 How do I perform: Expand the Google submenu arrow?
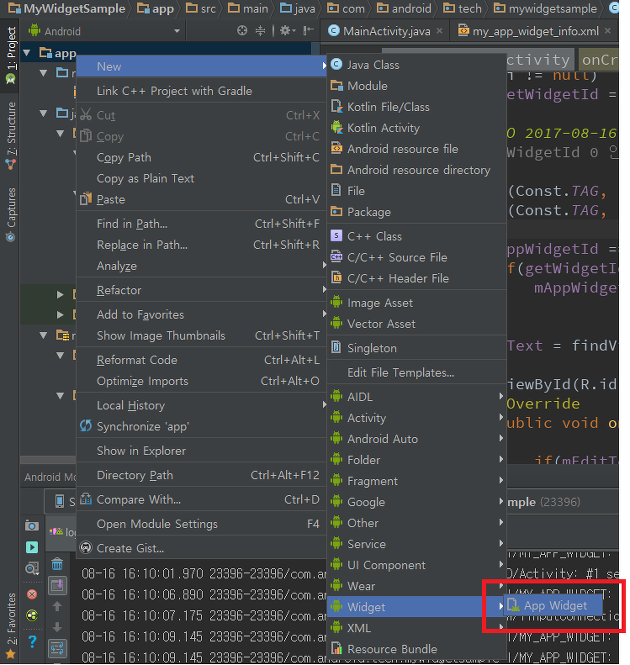click(501, 501)
